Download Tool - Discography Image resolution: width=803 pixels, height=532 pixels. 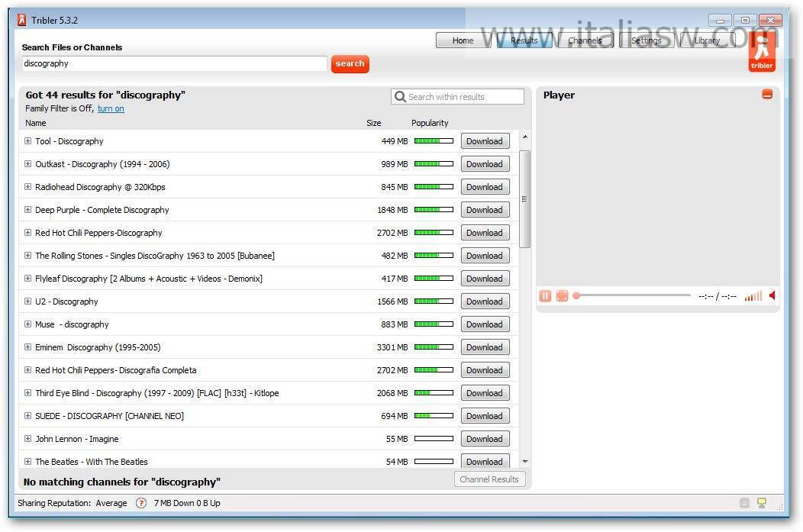485,141
